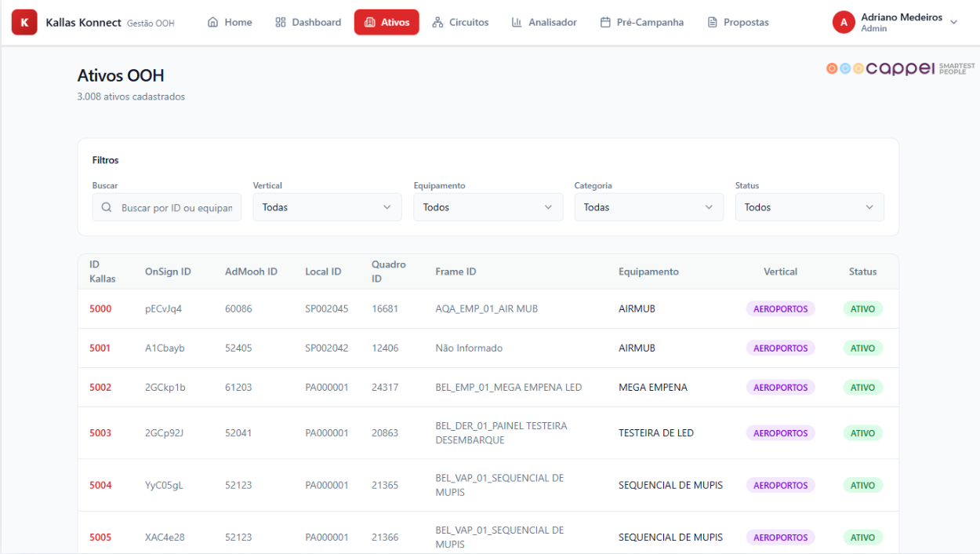This screenshot has height=554, width=980.
Task: Switch to the Ativos tab
Action: [387, 23]
